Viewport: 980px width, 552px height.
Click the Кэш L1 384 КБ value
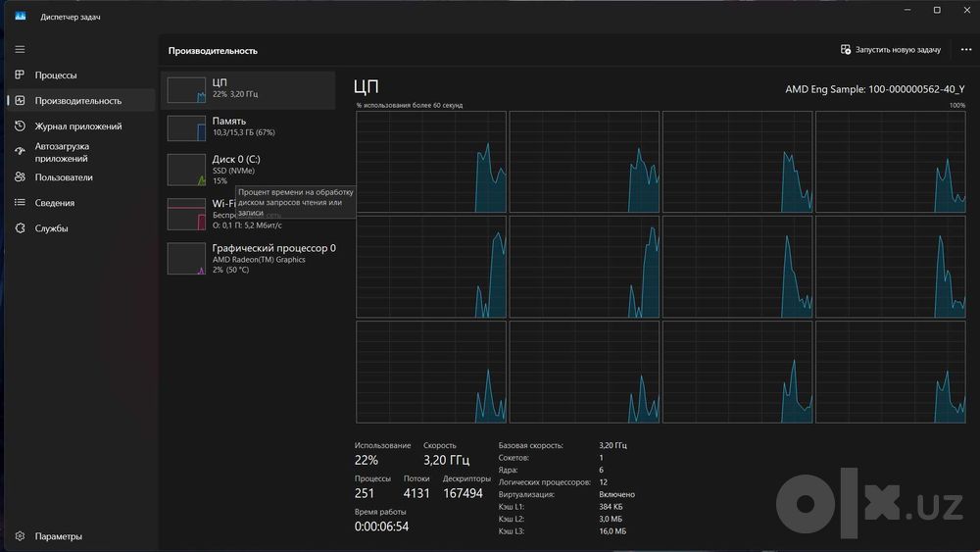(x=611, y=507)
